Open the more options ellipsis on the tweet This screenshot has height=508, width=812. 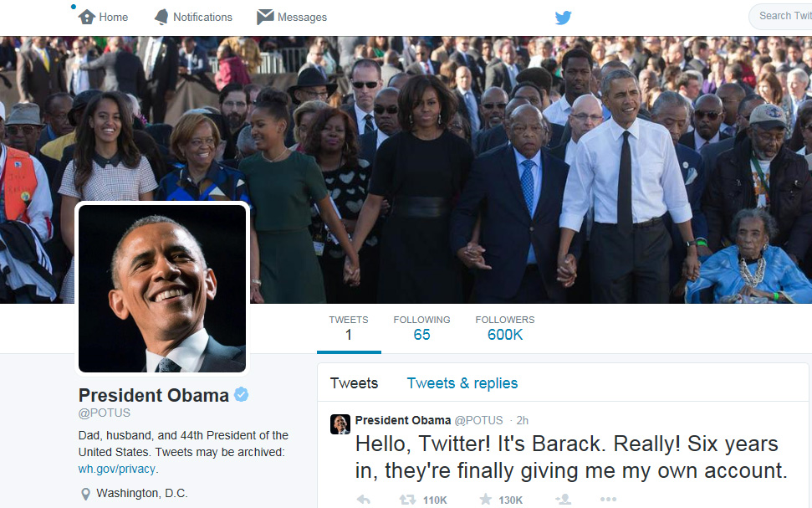[608, 500]
